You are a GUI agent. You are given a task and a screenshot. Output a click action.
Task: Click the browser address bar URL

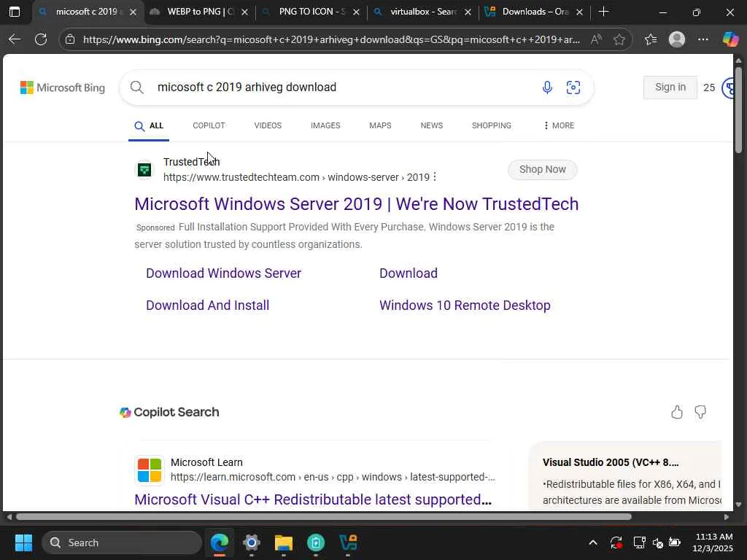pyautogui.click(x=332, y=39)
